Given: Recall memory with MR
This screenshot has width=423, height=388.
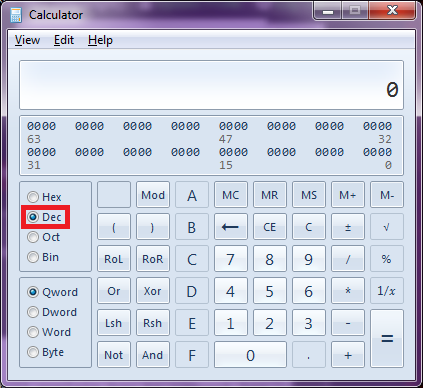Looking at the screenshot, I should [270, 195].
